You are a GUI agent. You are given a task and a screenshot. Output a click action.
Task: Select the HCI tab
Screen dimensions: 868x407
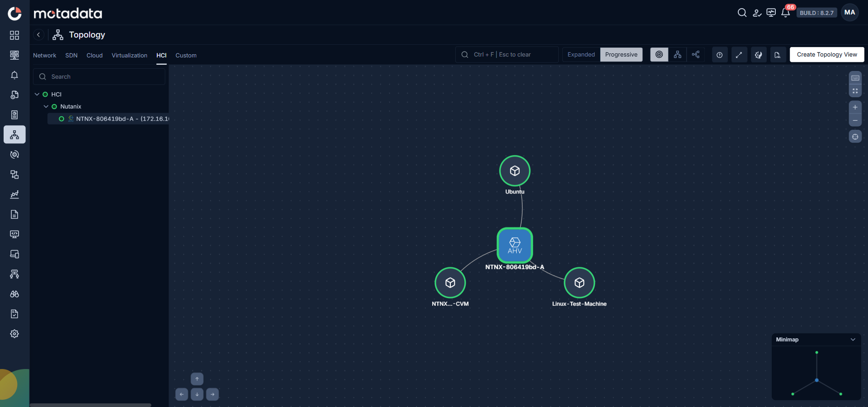click(x=161, y=55)
